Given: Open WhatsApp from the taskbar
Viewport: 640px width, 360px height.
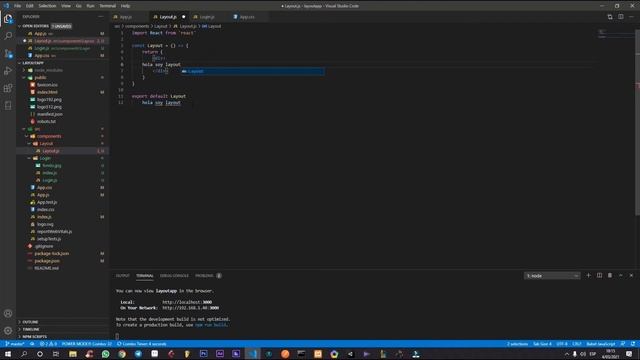Looking at the screenshot, I should pyautogui.click(x=106, y=354).
